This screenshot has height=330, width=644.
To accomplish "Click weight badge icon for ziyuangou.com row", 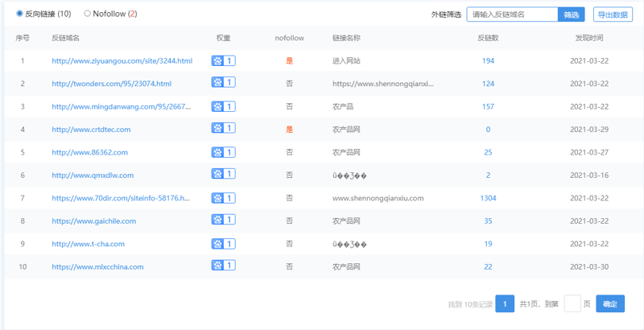I will [x=223, y=60].
